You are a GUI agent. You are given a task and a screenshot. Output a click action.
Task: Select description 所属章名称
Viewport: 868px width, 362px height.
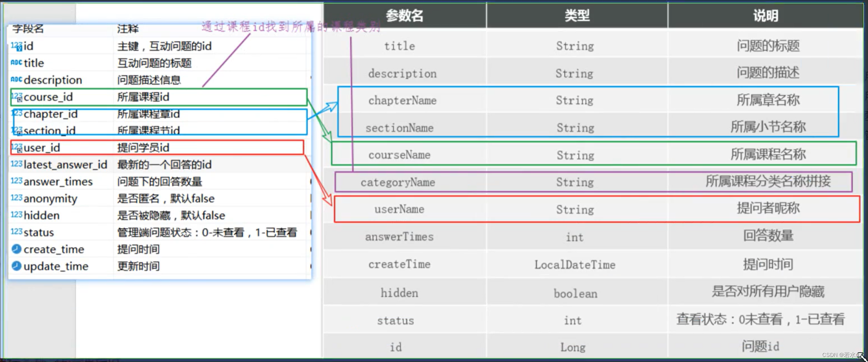point(768,100)
